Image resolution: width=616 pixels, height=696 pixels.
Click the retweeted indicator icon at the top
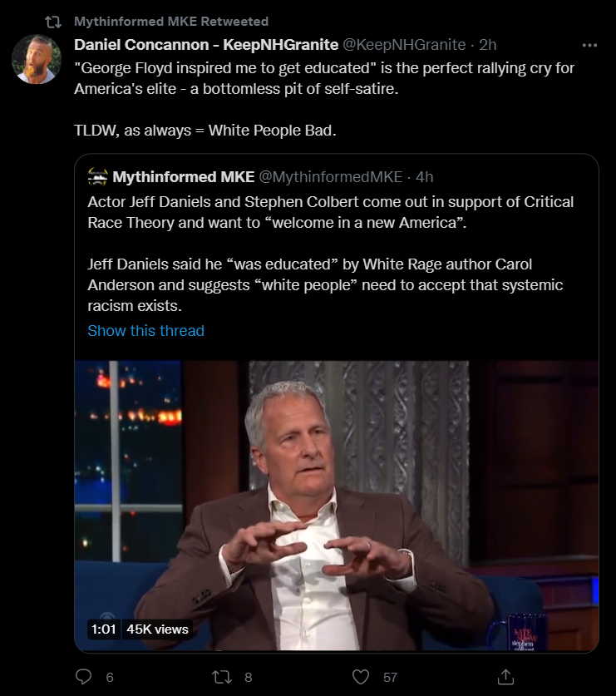tap(53, 22)
